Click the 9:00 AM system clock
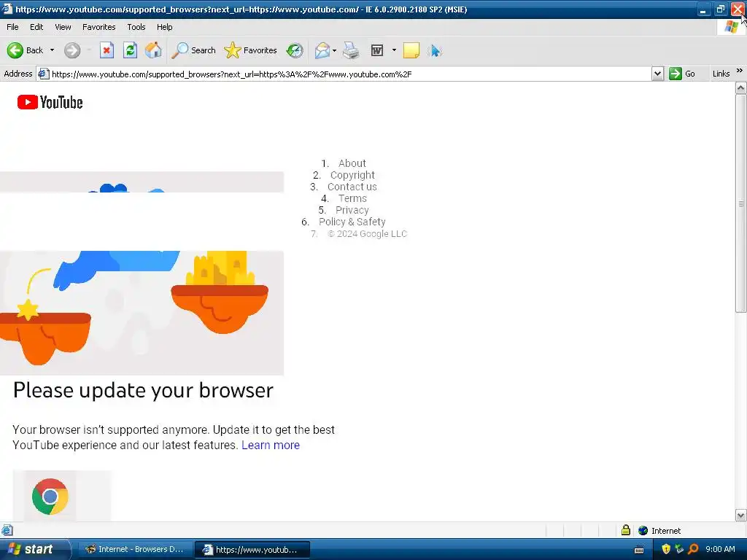Viewport: 747px width, 560px height. tap(720, 549)
